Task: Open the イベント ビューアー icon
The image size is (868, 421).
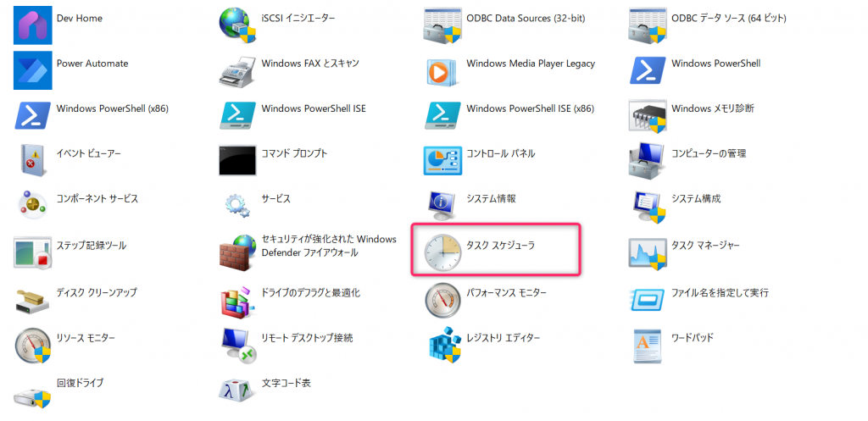Action: [x=33, y=161]
